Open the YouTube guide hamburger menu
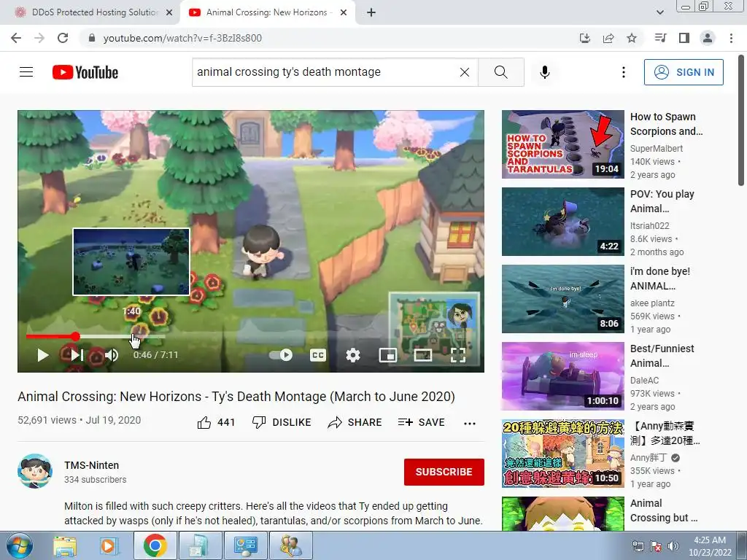The width and height of the screenshot is (747, 560). click(x=26, y=72)
